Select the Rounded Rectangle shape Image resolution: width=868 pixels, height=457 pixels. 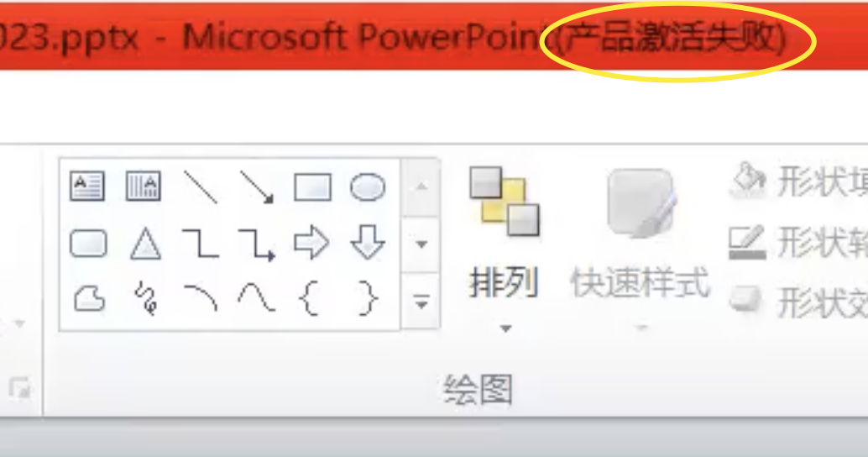tap(89, 244)
